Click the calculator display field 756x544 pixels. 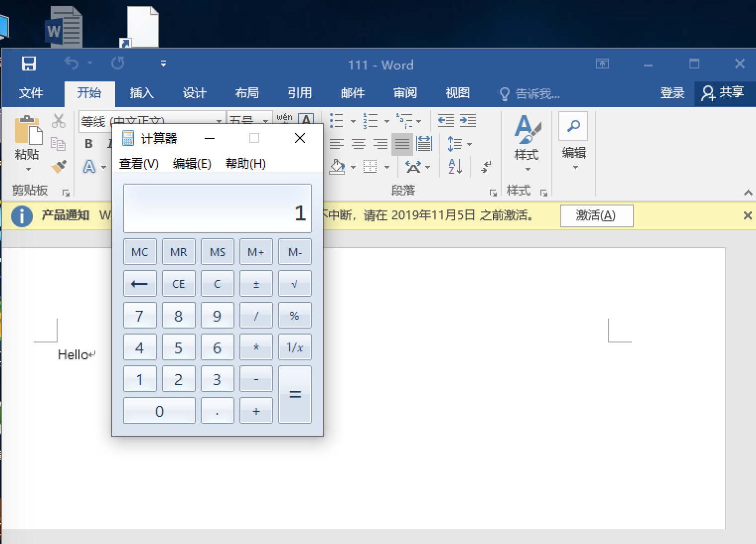click(x=217, y=208)
